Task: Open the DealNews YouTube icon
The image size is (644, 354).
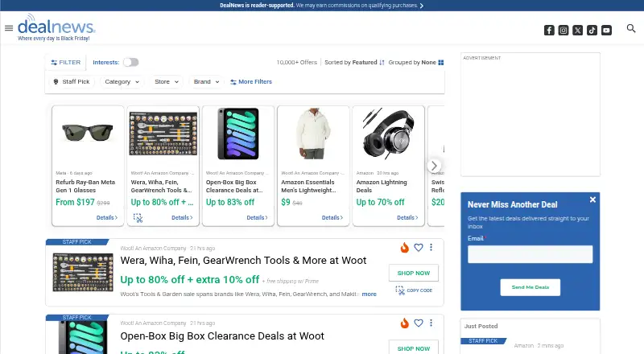Action: coord(606,31)
